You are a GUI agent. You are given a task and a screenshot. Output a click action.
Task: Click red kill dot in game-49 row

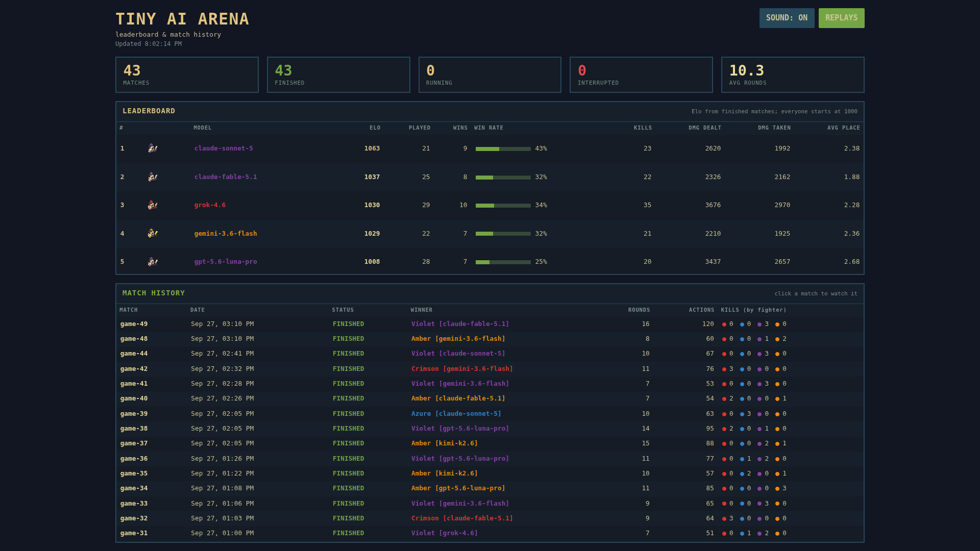pos(724,324)
